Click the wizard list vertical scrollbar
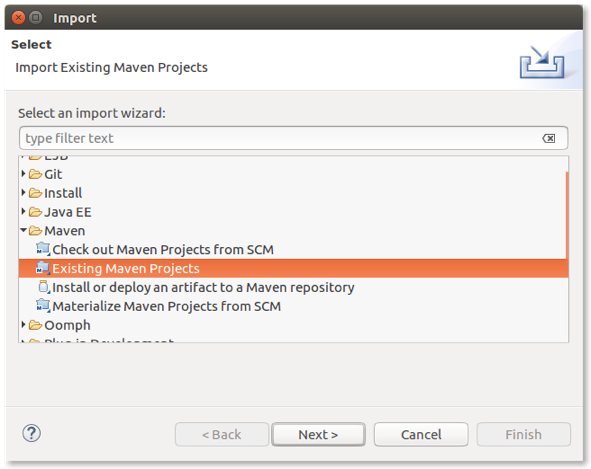The image size is (591, 469). (567, 215)
